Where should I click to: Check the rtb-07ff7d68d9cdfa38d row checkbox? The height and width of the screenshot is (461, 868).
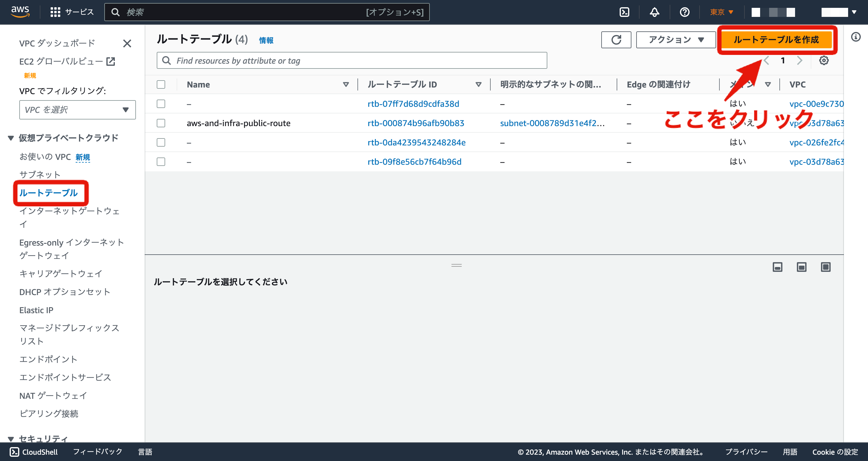pyautogui.click(x=161, y=104)
